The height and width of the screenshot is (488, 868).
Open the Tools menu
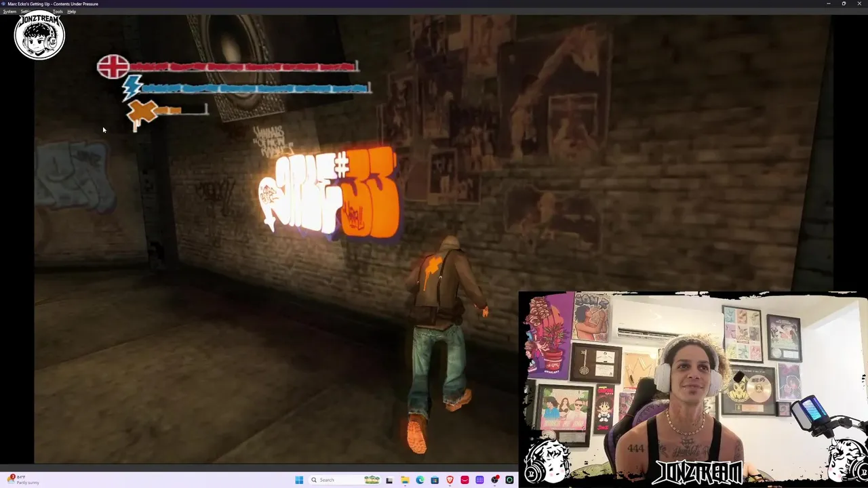[x=58, y=12]
